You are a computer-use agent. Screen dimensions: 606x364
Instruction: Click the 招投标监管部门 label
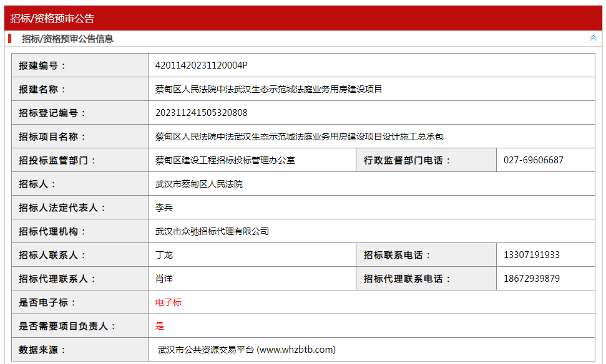point(57,160)
